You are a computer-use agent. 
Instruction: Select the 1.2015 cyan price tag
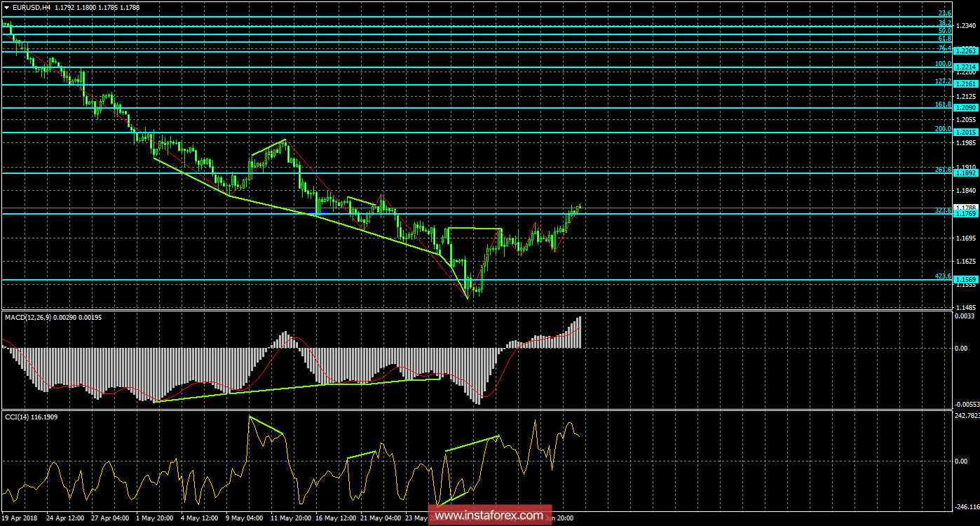(966, 133)
